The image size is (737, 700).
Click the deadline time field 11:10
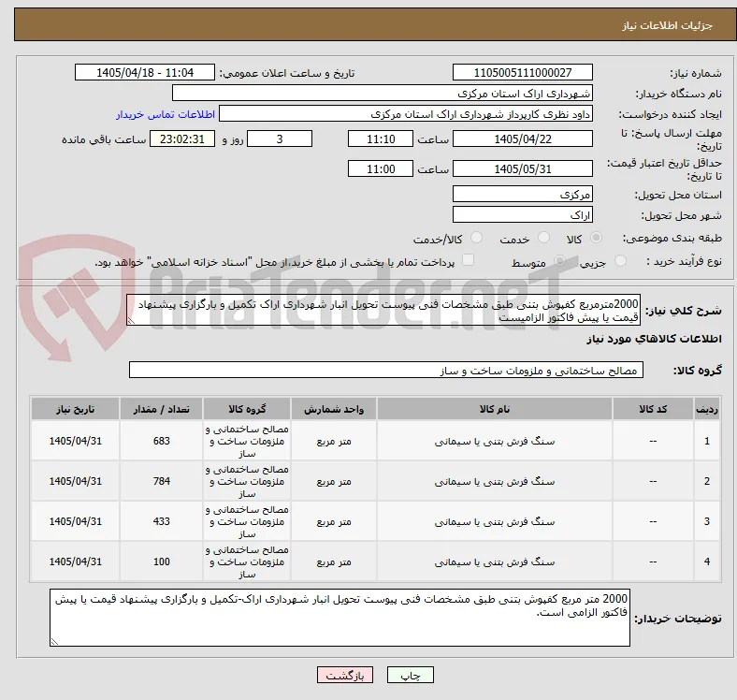[x=381, y=139]
